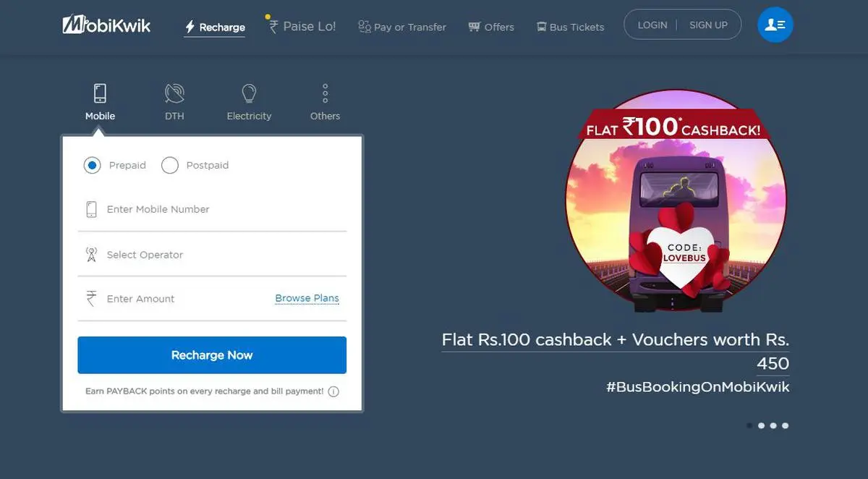This screenshot has width=868, height=479.
Task: Open the Browse Plans link
Action: point(307,298)
